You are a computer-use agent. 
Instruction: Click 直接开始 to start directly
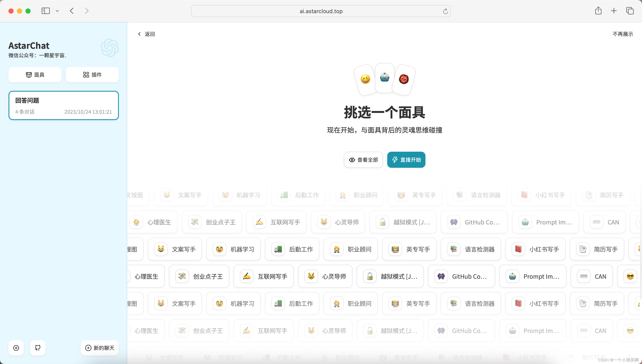(x=406, y=160)
